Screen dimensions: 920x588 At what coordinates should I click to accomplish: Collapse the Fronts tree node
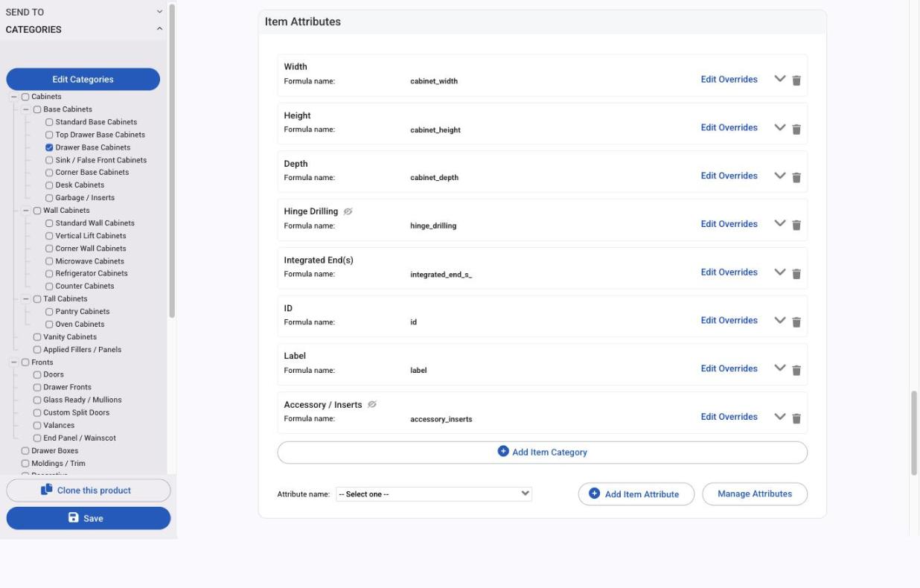click(x=13, y=362)
